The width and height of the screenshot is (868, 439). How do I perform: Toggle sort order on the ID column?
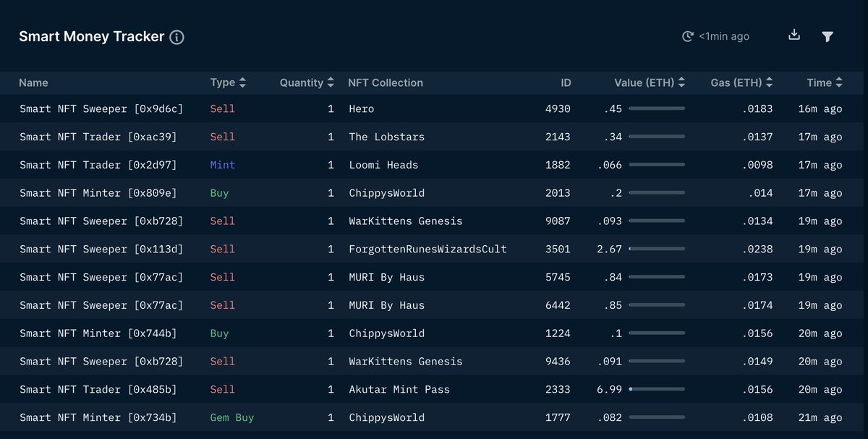pyautogui.click(x=566, y=82)
